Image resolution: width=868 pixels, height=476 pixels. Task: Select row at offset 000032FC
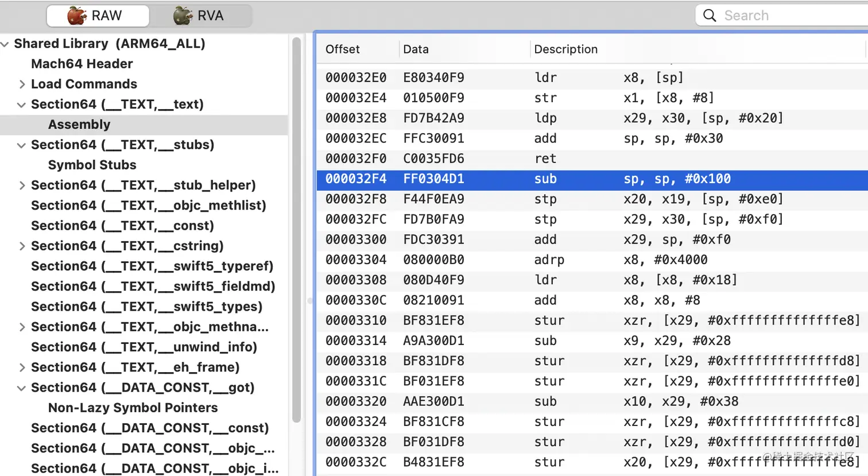pos(592,219)
